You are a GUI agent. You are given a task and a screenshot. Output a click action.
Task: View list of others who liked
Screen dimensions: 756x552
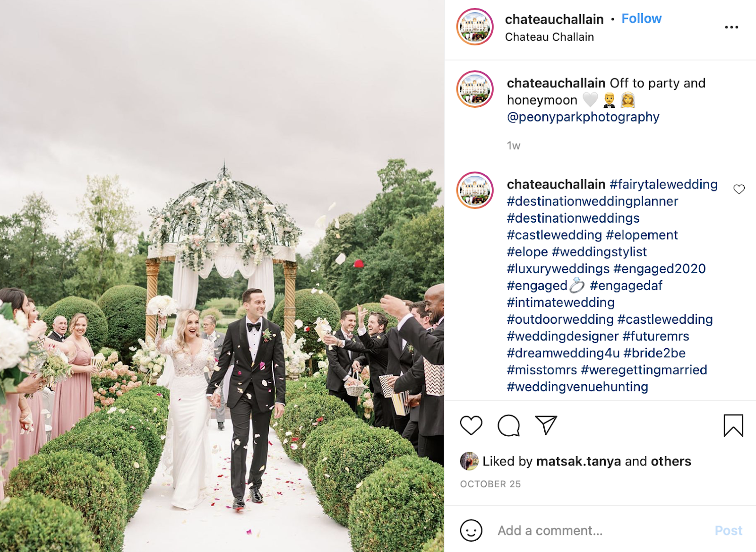[x=670, y=461]
